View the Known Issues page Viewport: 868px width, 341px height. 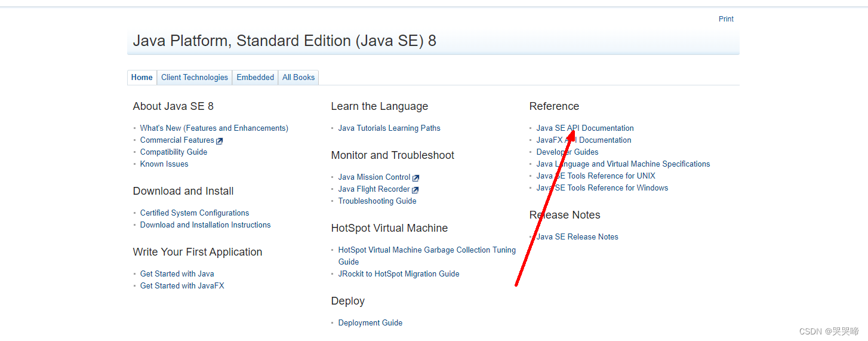(x=164, y=164)
